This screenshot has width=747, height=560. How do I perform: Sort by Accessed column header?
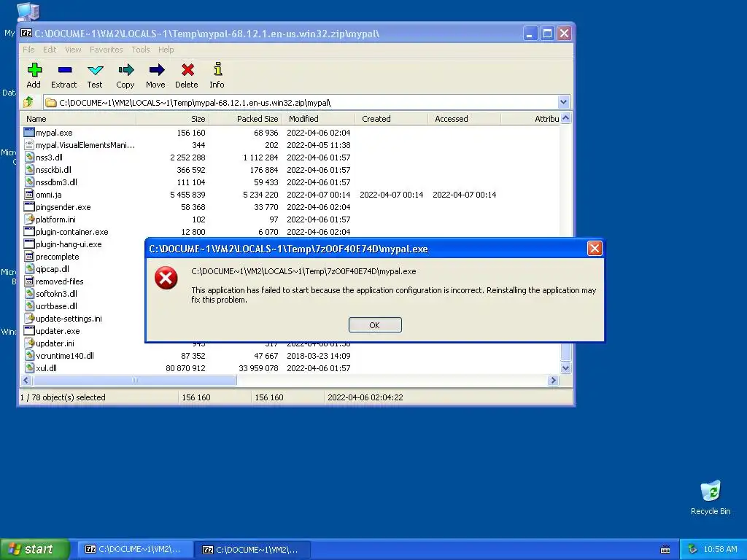click(465, 119)
